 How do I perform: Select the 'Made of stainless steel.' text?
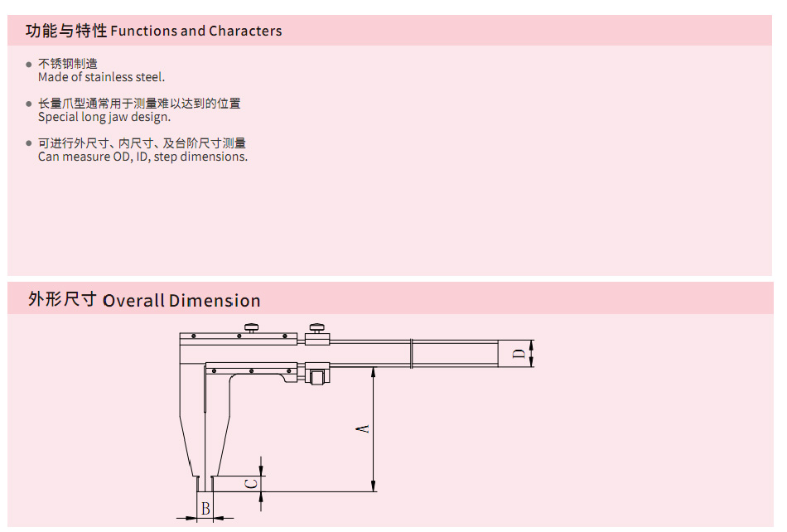(101, 77)
